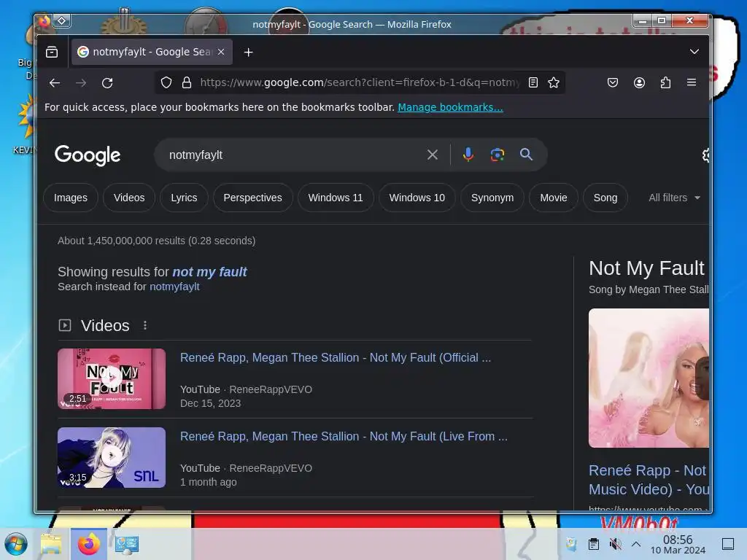Screen dimensions: 747x560
Task: Select the Windows 11 filter chip
Action: click(x=336, y=198)
